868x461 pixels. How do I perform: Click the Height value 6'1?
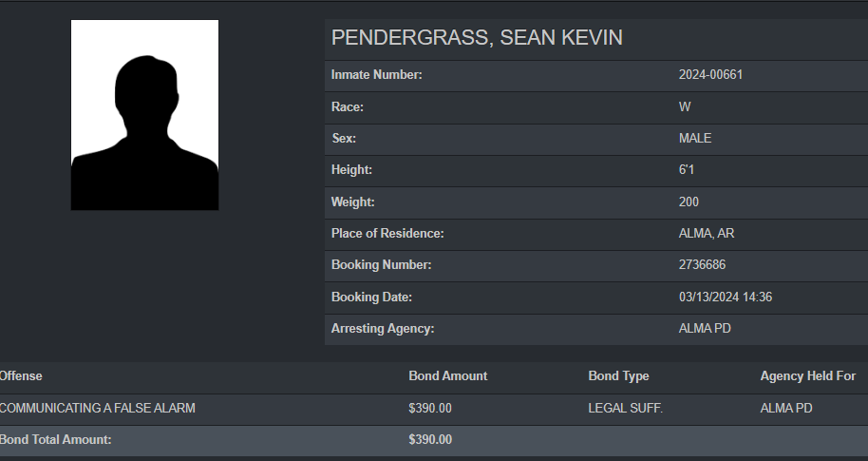click(x=688, y=170)
